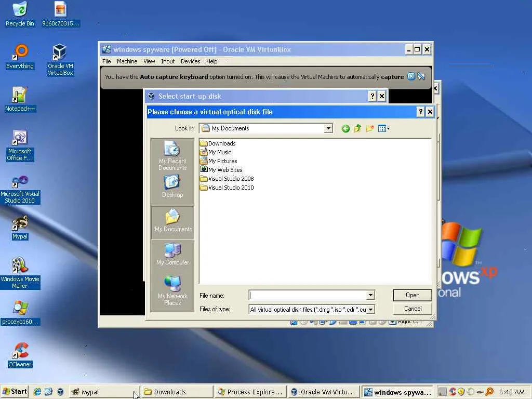The width and height of the screenshot is (532, 399).
Task: Click the system tray shield icon
Action: [461, 392]
